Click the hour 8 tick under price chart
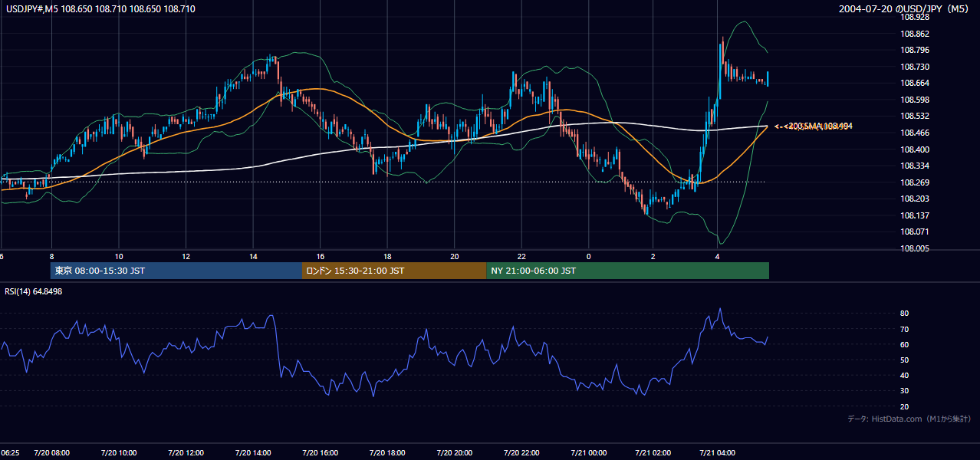980x460 pixels. [x=51, y=256]
